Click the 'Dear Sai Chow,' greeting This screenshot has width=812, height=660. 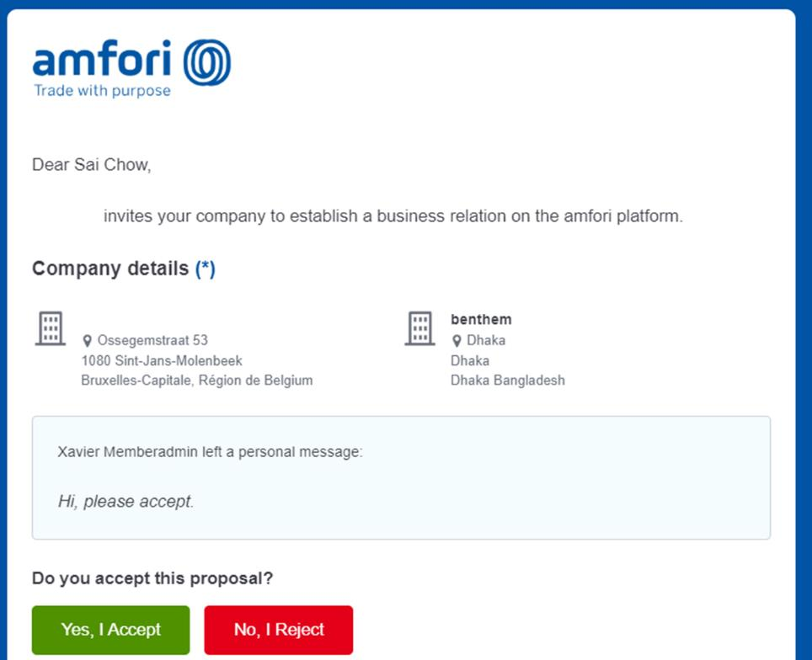[91, 165]
